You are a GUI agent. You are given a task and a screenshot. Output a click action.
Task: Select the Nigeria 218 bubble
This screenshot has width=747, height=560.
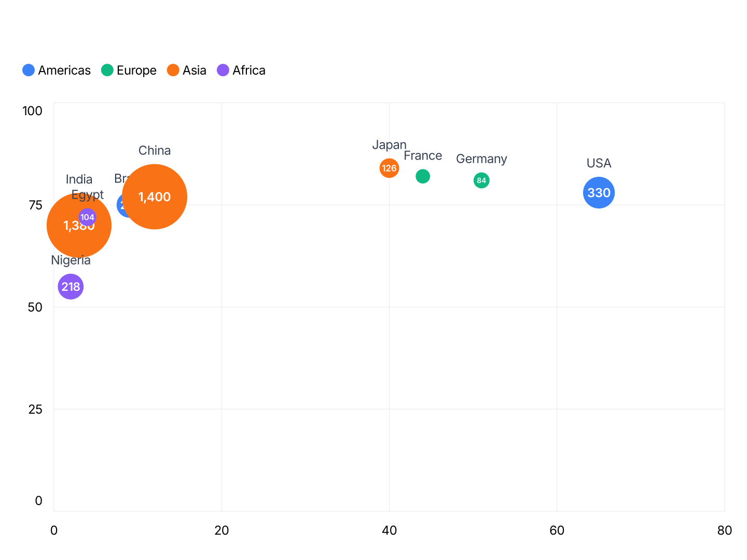pyautogui.click(x=71, y=286)
